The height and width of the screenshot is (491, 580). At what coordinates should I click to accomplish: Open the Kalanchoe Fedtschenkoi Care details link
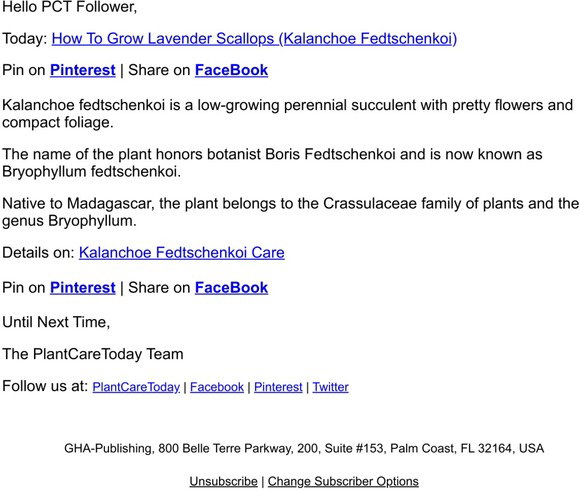pos(182,253)
